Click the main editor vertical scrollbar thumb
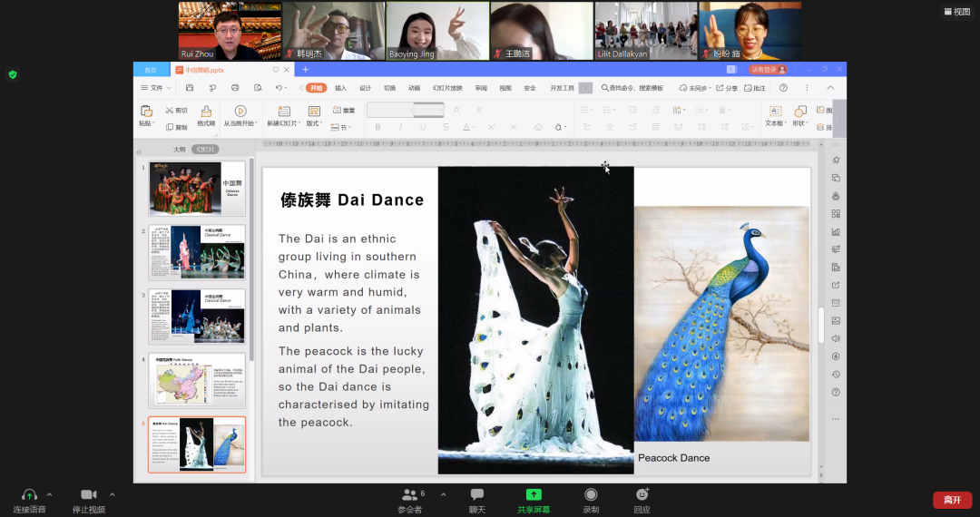The image size is (980, 517). 821,325
